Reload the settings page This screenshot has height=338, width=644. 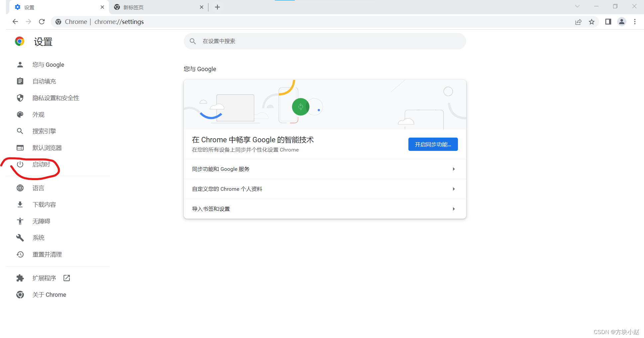tap(42, 22)
